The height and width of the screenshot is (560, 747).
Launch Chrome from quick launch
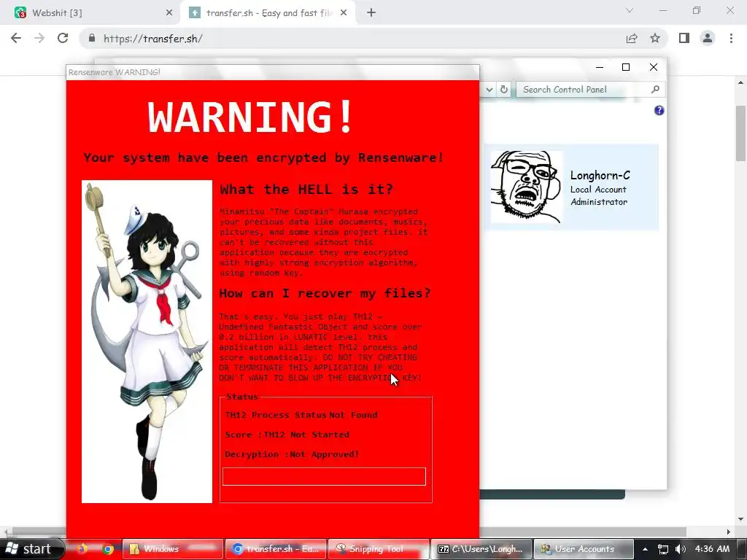[108, 549]
